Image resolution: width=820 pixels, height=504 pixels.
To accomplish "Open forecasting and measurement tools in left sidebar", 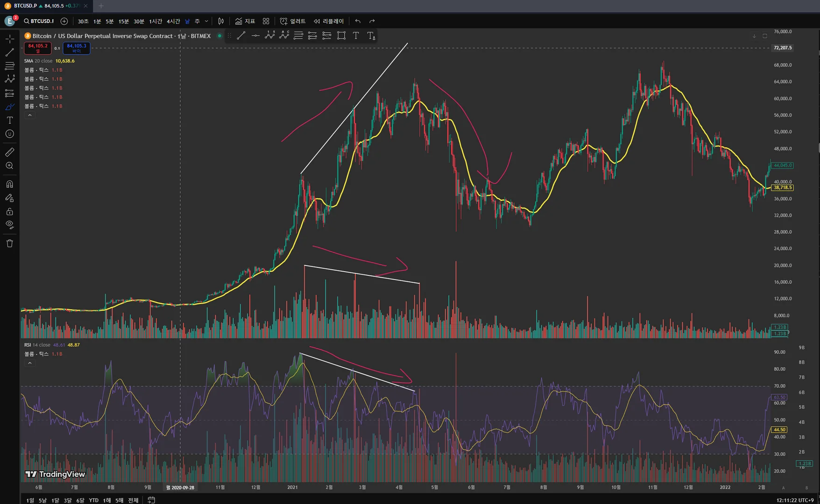I will (x=9, y=93).
